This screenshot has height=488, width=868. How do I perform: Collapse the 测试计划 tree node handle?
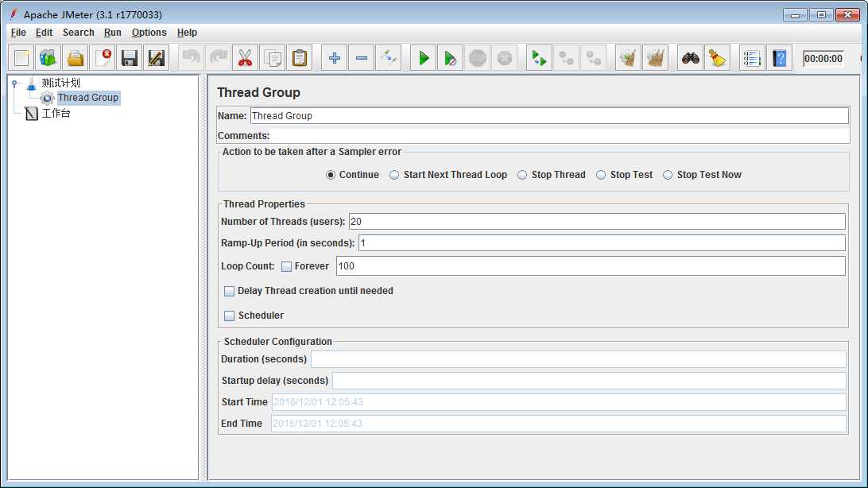(14, 83)
